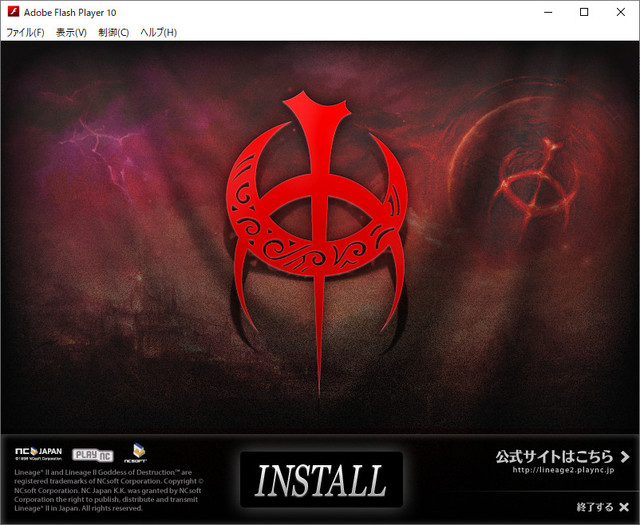Click the chevron arrow next to 公式サイトはこちら
Screen dimensions: 640x525
point(624,457)
